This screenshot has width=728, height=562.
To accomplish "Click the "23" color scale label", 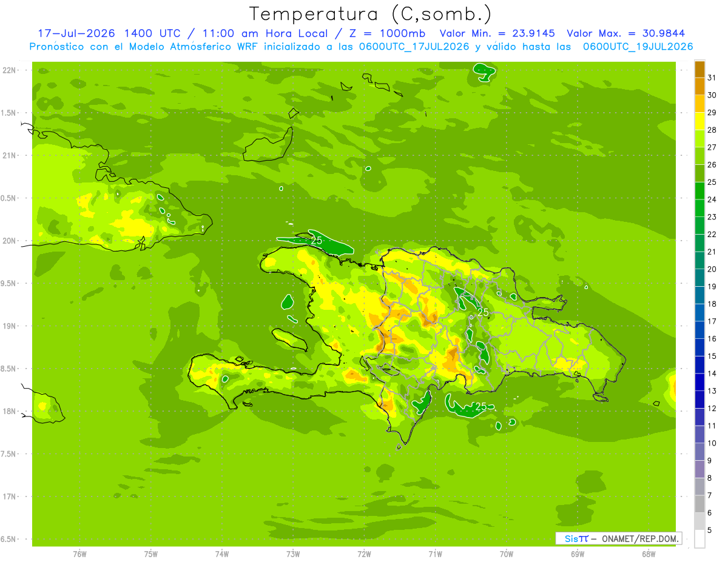I will [x=712, y=217].
